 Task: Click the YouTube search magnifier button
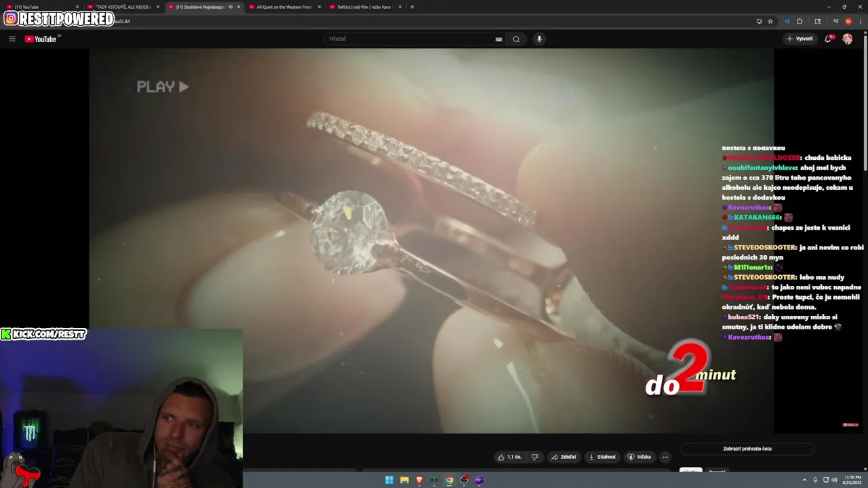click(x=516, y=39)
